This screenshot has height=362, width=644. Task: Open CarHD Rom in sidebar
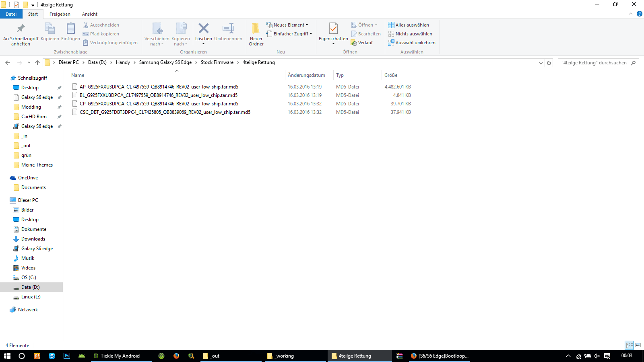coord(34,117)
